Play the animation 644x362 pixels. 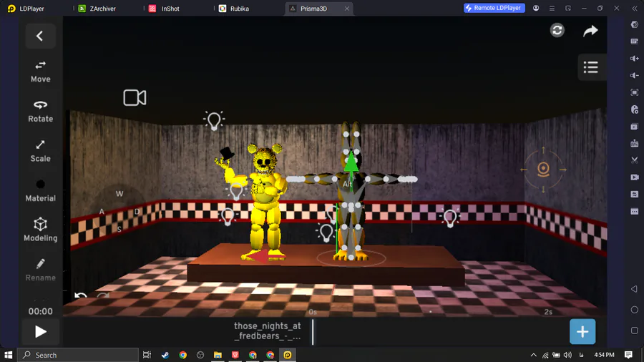click(x=40, y=332)
